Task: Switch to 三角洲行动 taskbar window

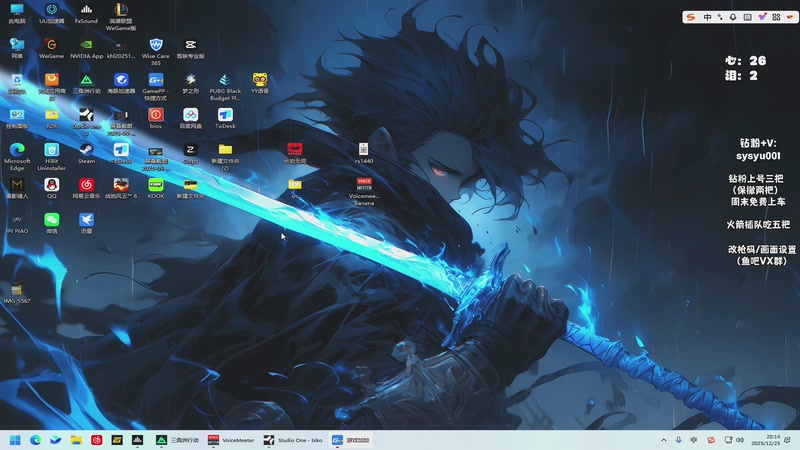Action: click(178, 440)
